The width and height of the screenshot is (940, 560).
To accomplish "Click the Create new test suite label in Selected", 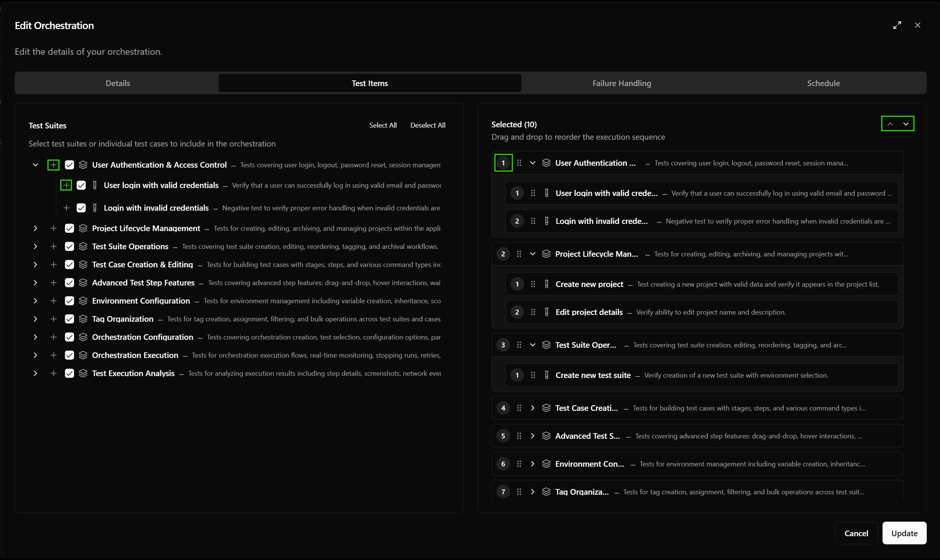I will click(x=593, y=375).
